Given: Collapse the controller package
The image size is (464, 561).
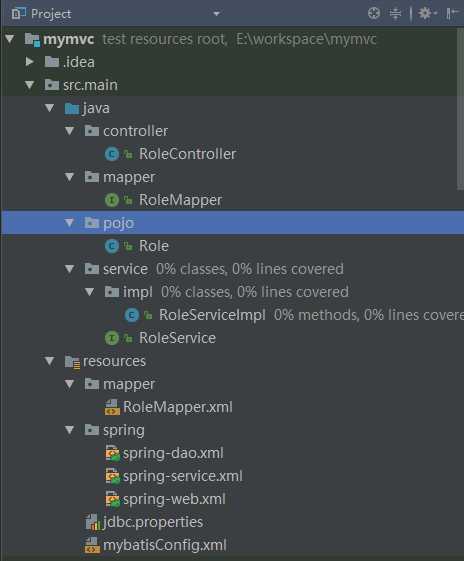Looking at the screenshot, I should coord(70,131).
